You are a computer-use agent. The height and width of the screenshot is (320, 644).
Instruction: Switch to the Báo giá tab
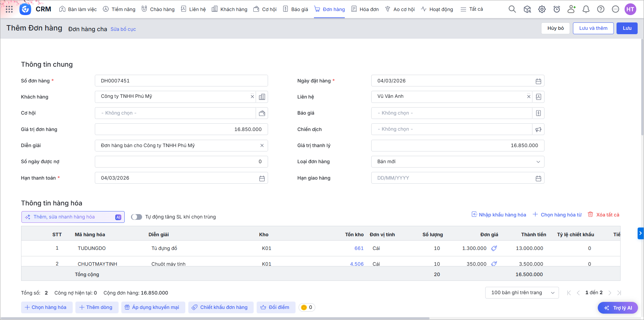296,9
